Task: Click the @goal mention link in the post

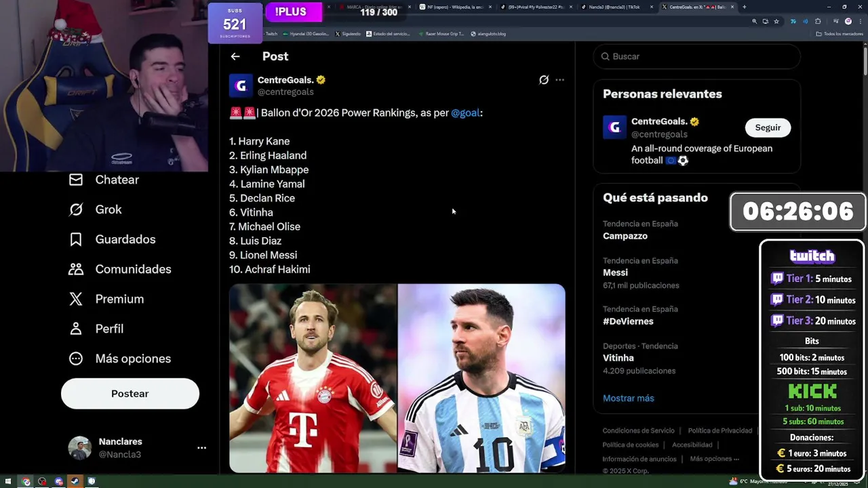Action: coord(465,113)
